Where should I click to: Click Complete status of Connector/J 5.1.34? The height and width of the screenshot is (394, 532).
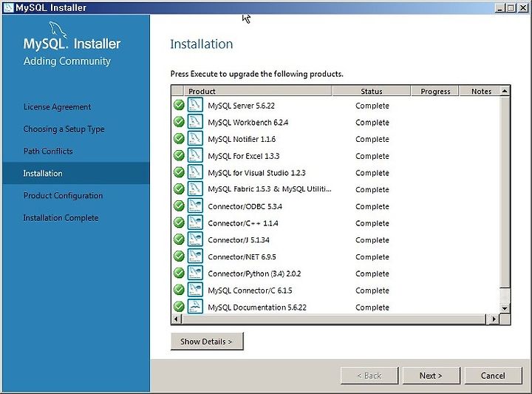tap(372, 240)
